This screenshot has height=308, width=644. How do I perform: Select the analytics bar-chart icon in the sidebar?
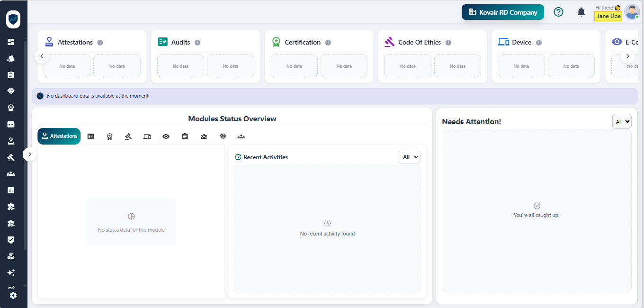pyautogui.click(x=10, y=190)
